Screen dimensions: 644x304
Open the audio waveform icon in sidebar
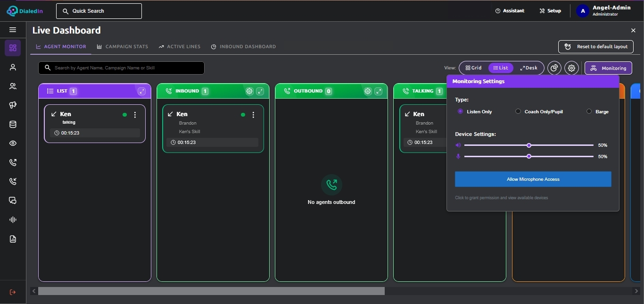(x=13, y=220)
